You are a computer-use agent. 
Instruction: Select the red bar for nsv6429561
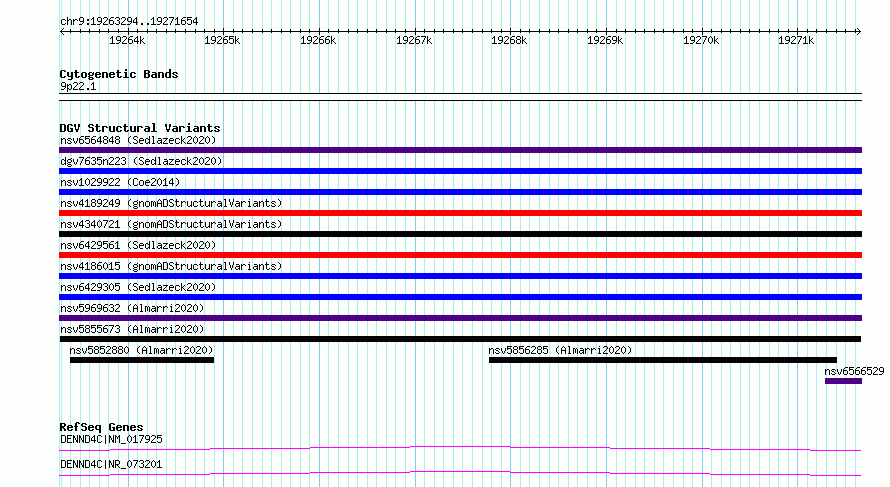pos(460,255)
